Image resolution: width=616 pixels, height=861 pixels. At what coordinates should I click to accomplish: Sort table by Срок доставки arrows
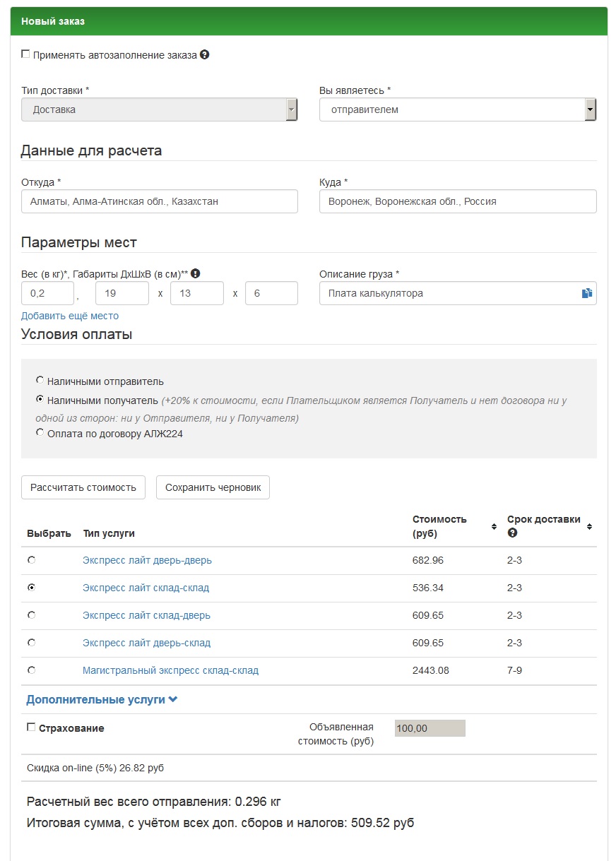[589, 526]
